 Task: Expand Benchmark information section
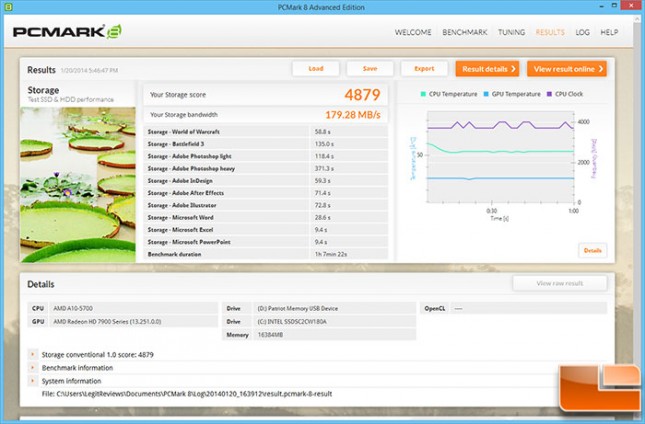pos(32,367)
